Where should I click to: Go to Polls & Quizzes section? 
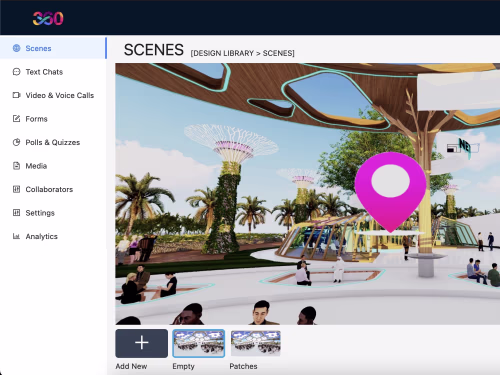[53, 142]
